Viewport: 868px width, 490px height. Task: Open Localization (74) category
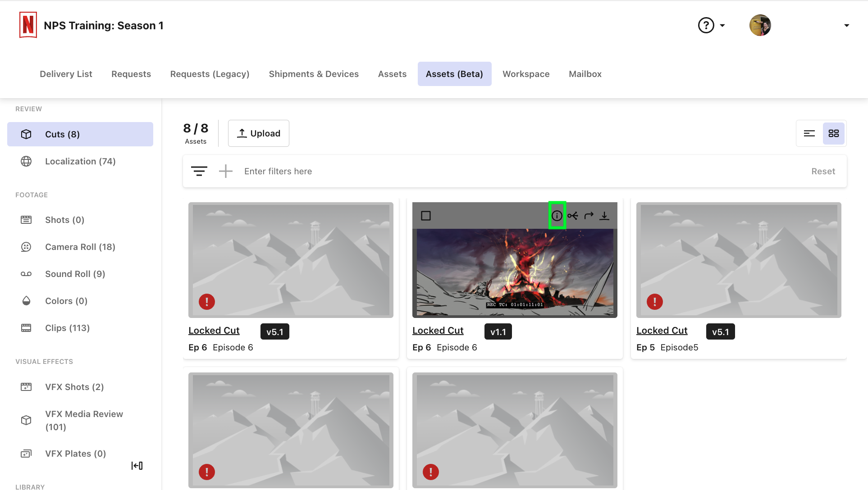80,161
